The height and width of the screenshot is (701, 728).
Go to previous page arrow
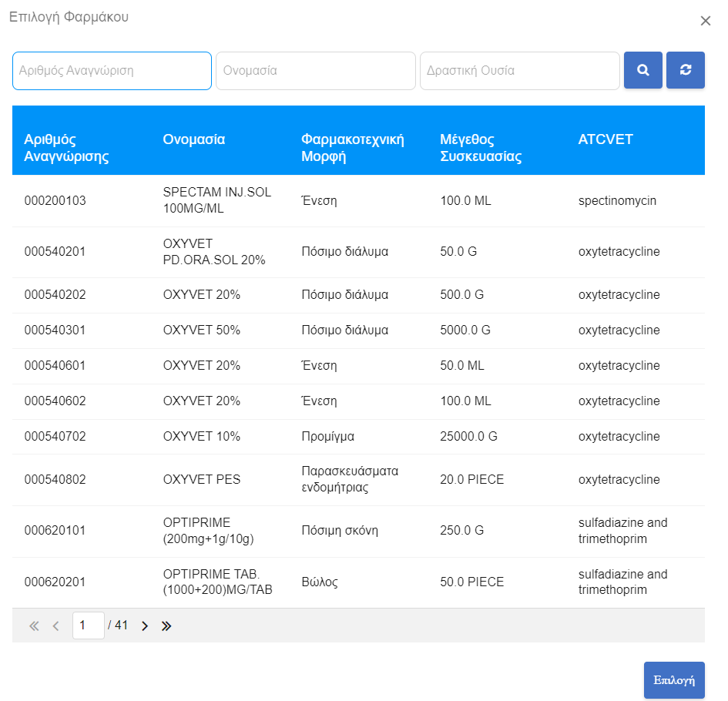tap(55, 626)
